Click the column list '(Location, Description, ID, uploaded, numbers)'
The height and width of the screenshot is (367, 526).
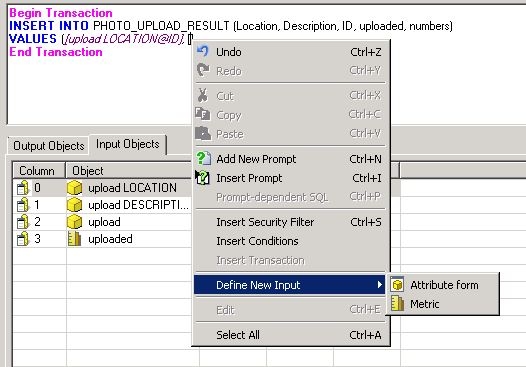coord(343,26)
